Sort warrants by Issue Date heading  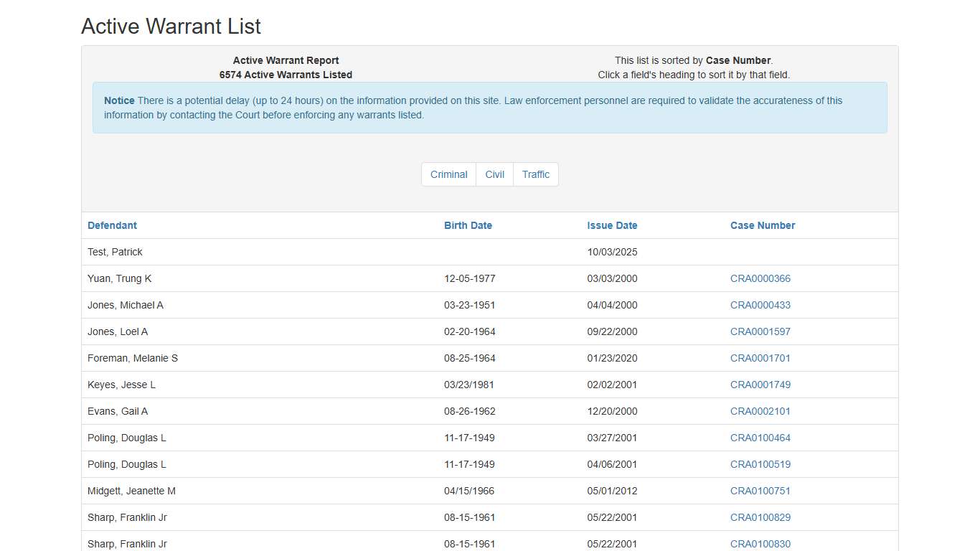[612, 225]
